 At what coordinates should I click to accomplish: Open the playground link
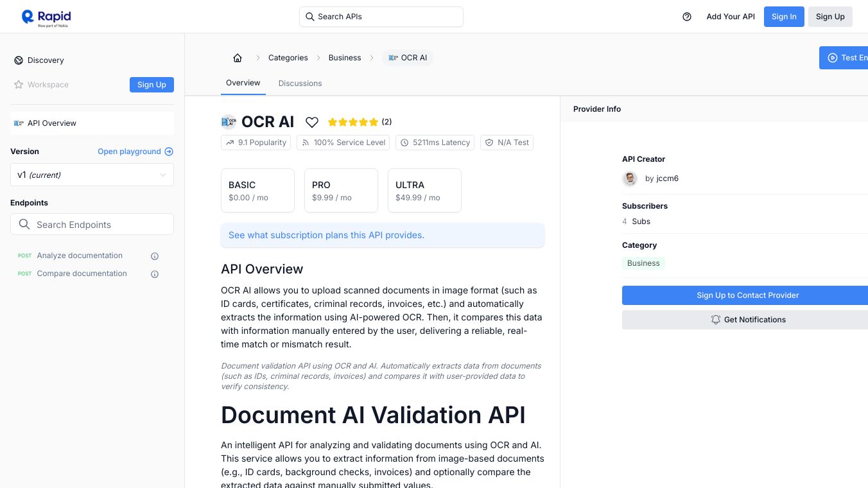tap(135, 152)
